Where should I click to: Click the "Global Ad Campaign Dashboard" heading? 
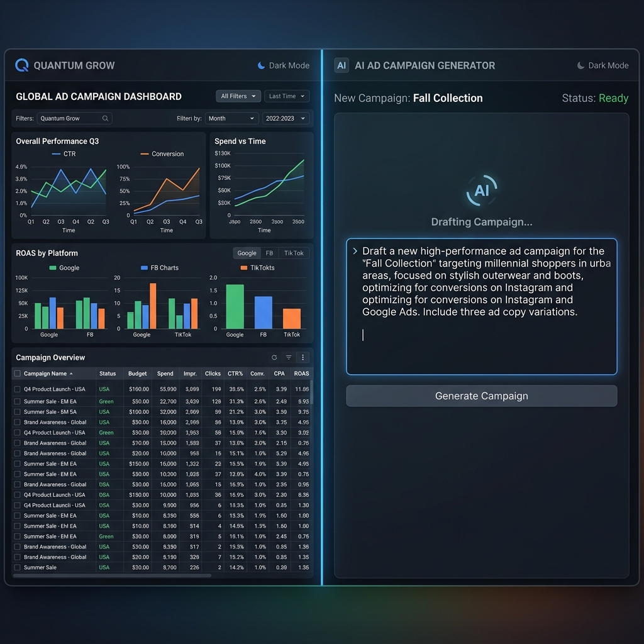[x=99, y=96]
